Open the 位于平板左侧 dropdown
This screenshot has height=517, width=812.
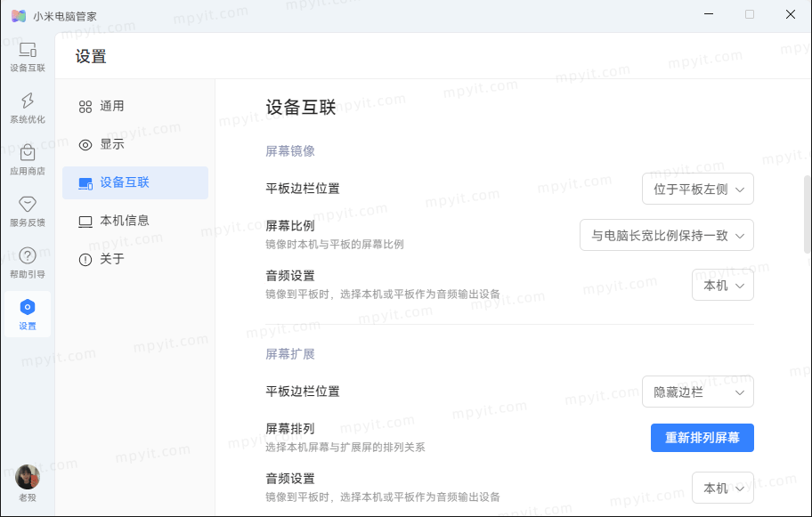pos(697,189)
